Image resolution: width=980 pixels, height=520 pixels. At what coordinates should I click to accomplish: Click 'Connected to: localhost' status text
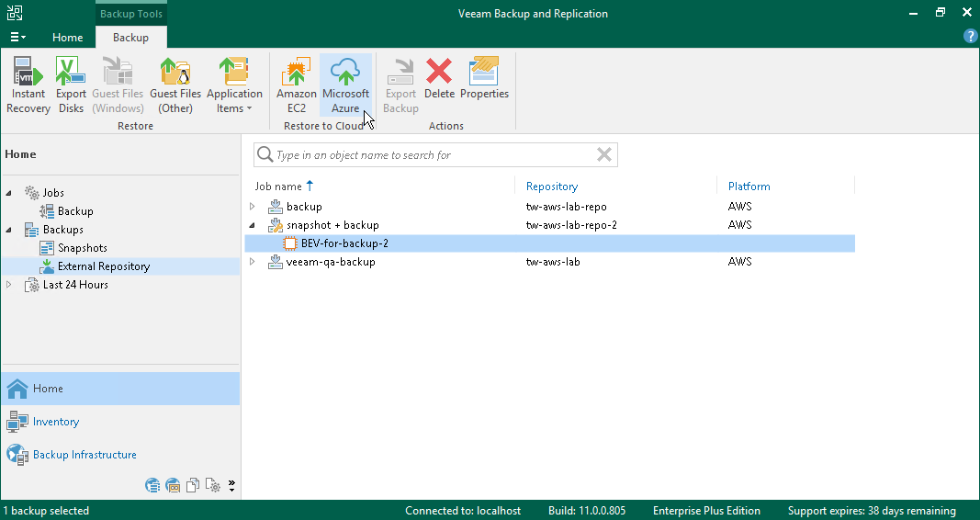tap(463, 511)
